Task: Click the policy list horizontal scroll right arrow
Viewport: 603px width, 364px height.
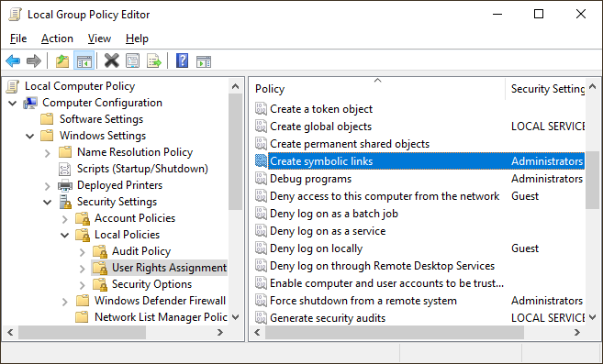Action: [x=577, y=333]
